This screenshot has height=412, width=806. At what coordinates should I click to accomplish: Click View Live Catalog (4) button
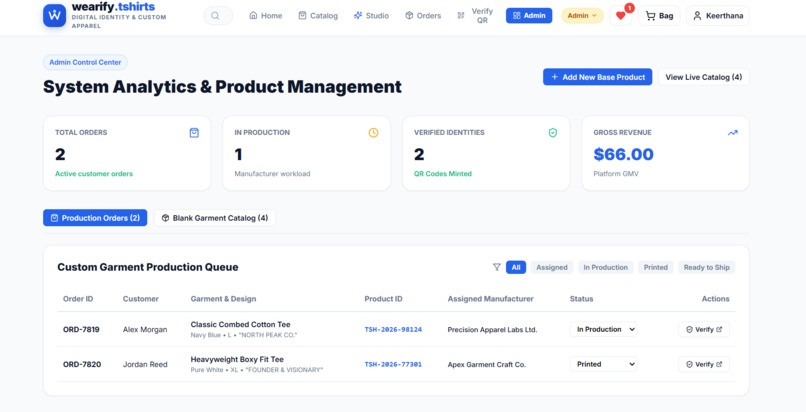[703, 77]
